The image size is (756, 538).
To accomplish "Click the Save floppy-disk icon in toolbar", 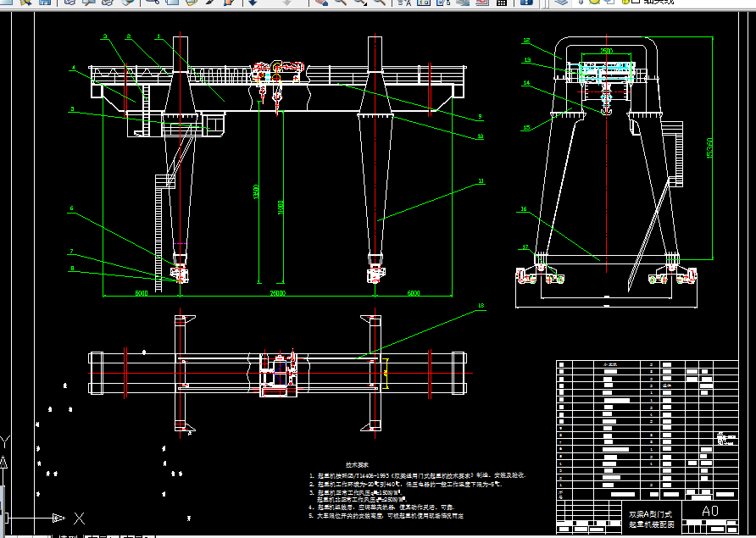I will 44,2.
